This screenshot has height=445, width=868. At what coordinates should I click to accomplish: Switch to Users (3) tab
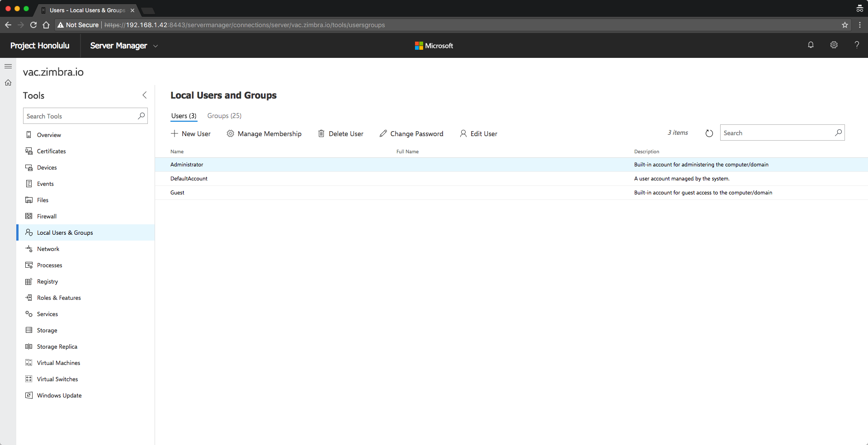pos(184,116)
